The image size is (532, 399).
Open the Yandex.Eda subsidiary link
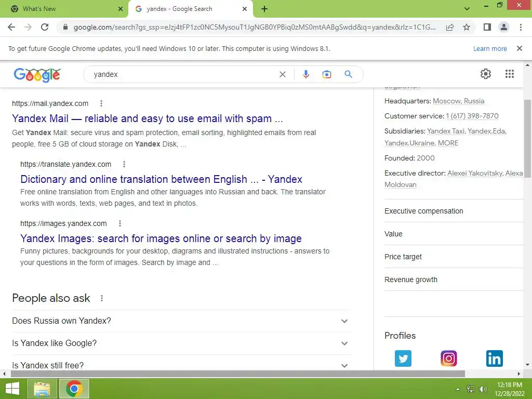(x=486, y=131)
